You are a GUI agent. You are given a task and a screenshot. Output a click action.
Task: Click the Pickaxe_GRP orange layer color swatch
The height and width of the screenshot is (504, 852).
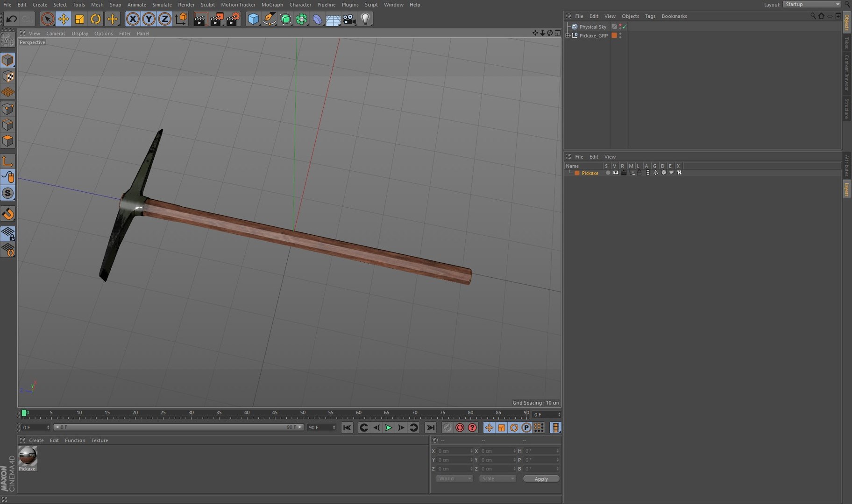coord(615,35)
